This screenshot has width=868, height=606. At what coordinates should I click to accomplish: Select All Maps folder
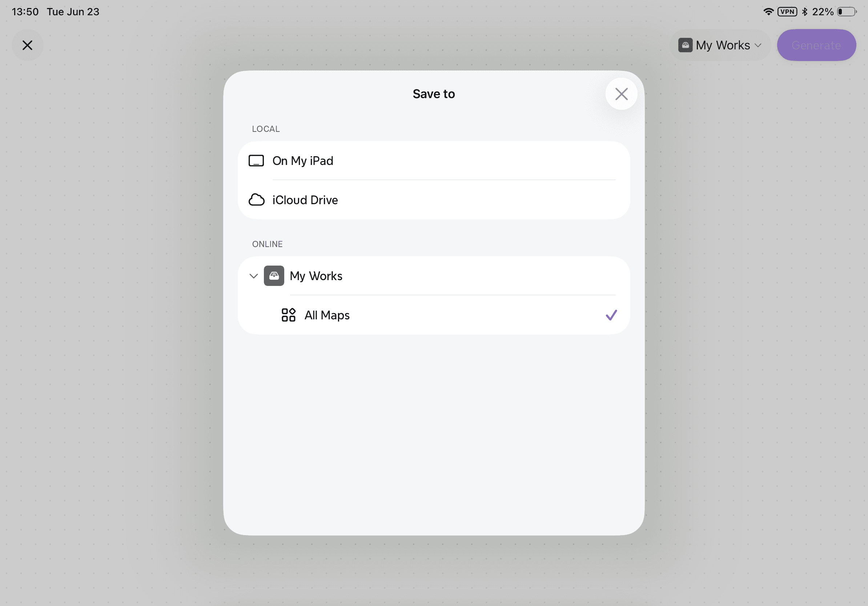(x=434, y=315)
